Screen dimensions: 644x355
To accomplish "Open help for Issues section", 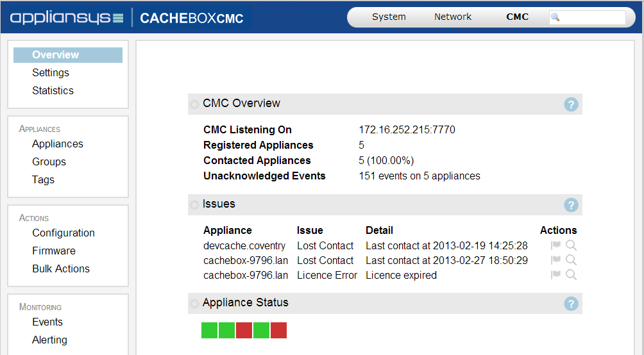I will (571, 205).
